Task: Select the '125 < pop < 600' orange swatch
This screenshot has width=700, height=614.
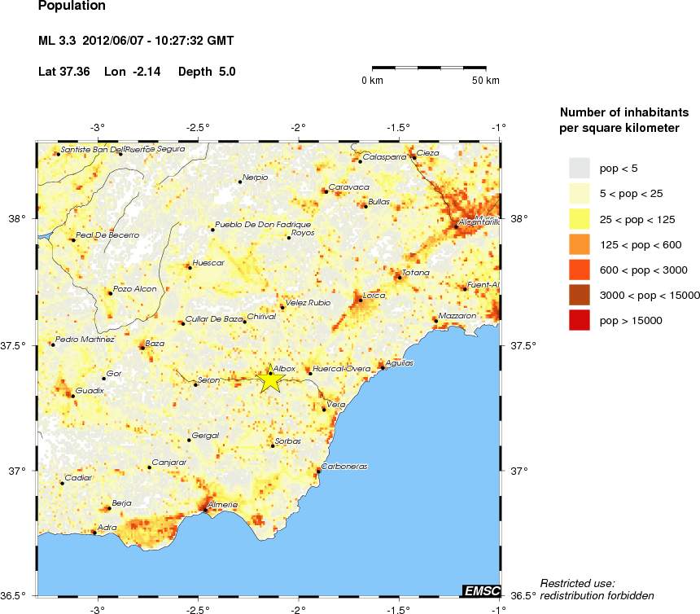Action: pyautogui.click(x=579, y=244)
